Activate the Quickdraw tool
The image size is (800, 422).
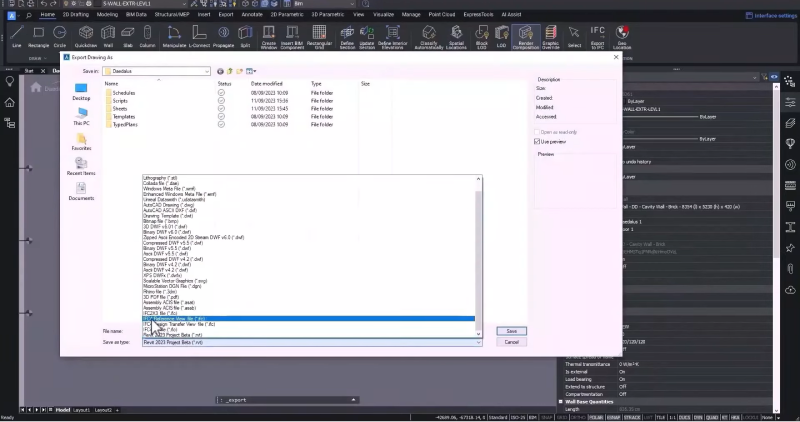(x=86, y=37)
